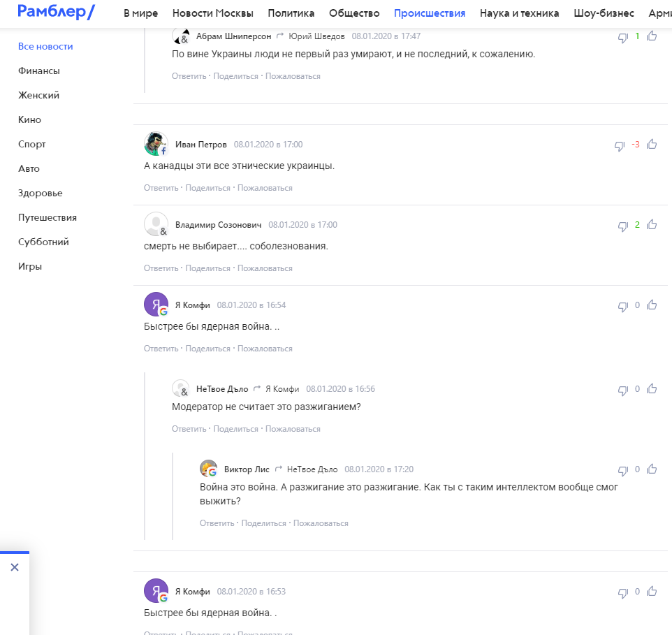Click Пожаловаться under Владимир Созонович's comment
The height and width of the screenshot is (635, 672).
pos(265,268)
